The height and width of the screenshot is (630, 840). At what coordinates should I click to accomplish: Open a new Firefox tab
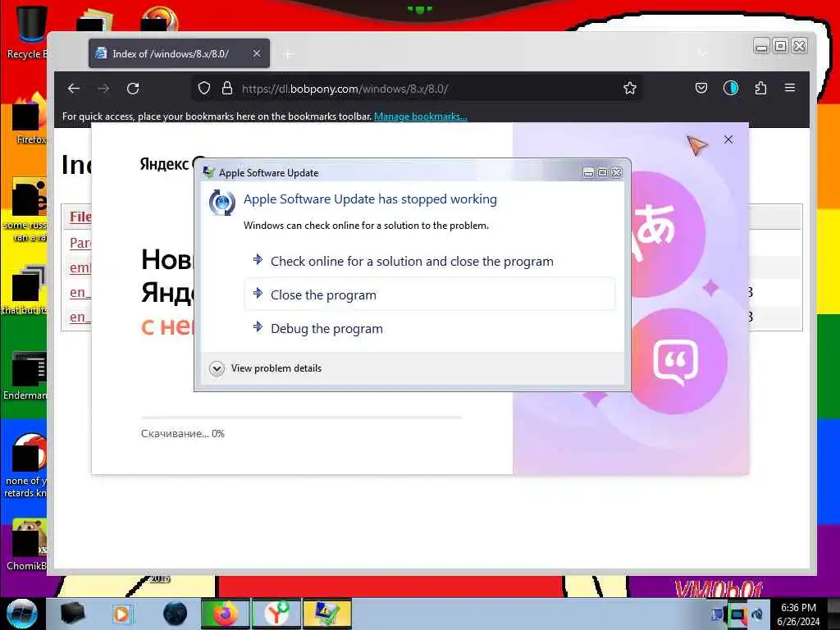point(288,54)
